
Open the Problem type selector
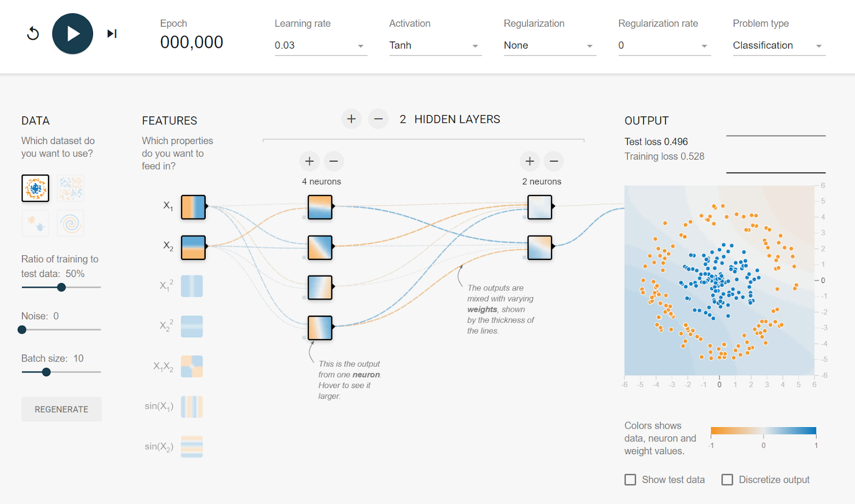(x=778, y=45)
